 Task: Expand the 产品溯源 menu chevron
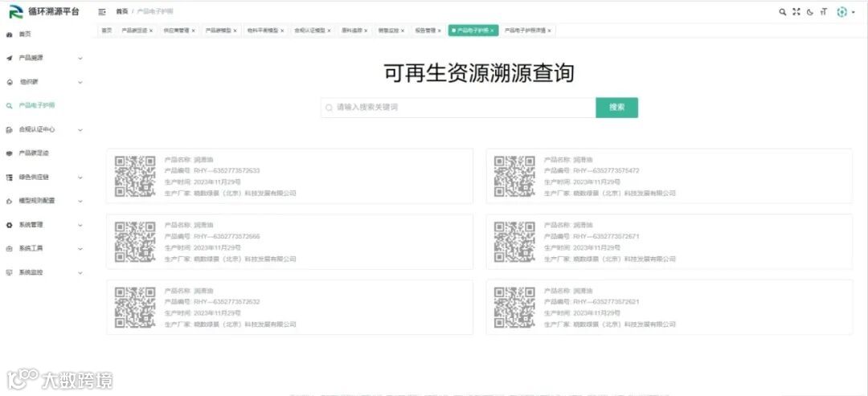80,58
